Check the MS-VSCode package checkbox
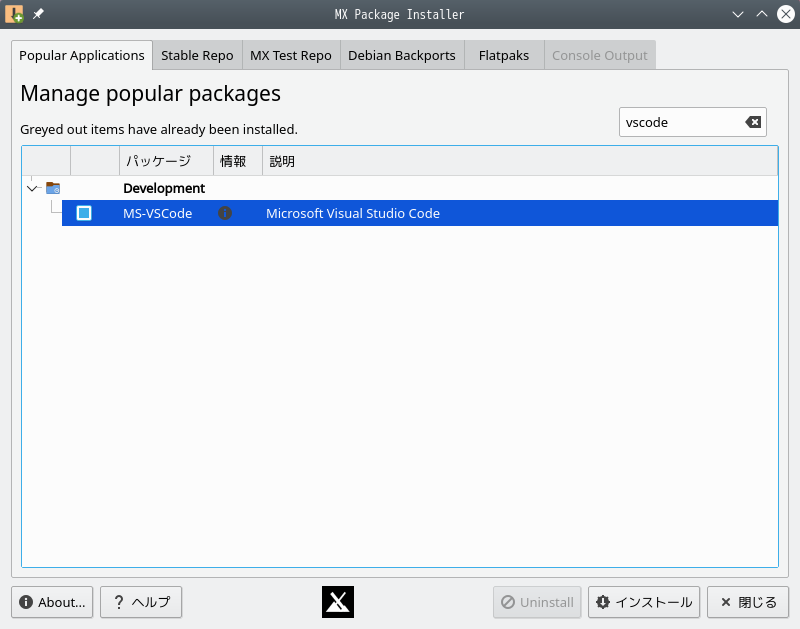Viewport: 800px width, 629px height. click(x=84, y=213)
